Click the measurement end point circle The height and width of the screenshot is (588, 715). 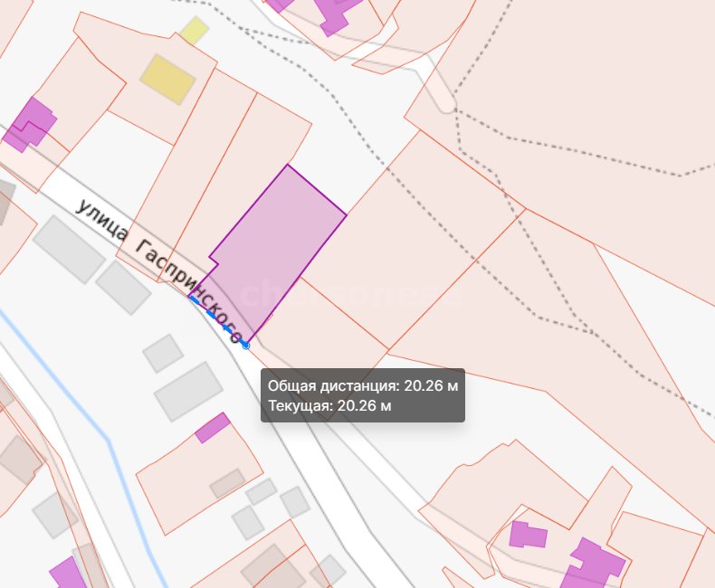pos(245,345)
